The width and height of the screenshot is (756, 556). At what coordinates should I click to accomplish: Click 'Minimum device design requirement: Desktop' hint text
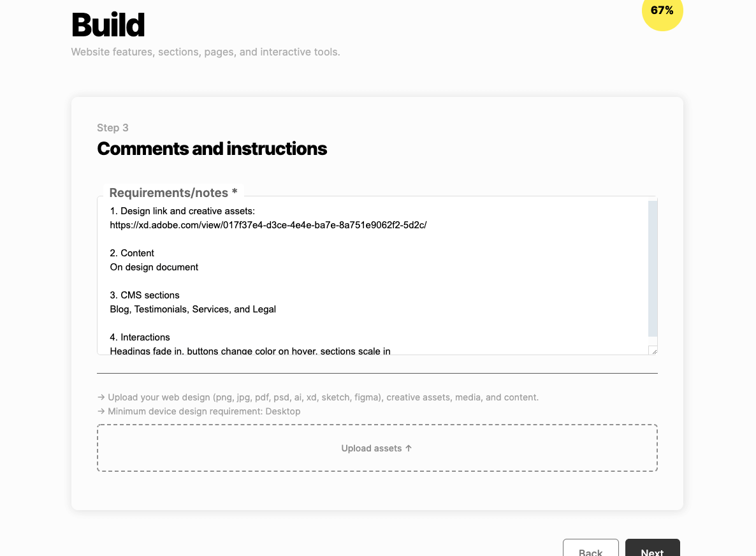pos(204,411)
